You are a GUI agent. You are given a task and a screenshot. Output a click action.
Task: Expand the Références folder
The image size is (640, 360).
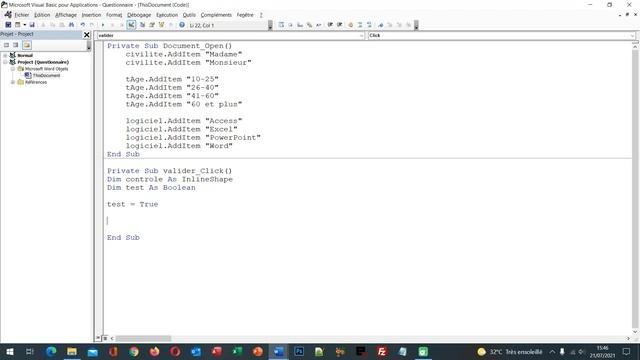click(x=13, y=82)
